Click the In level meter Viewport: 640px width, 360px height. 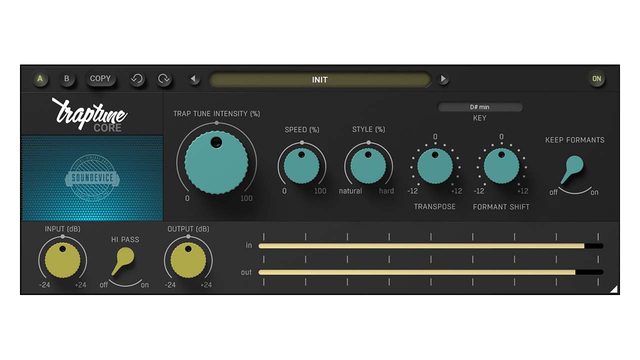pyautogui.click(x=431, y=246)
